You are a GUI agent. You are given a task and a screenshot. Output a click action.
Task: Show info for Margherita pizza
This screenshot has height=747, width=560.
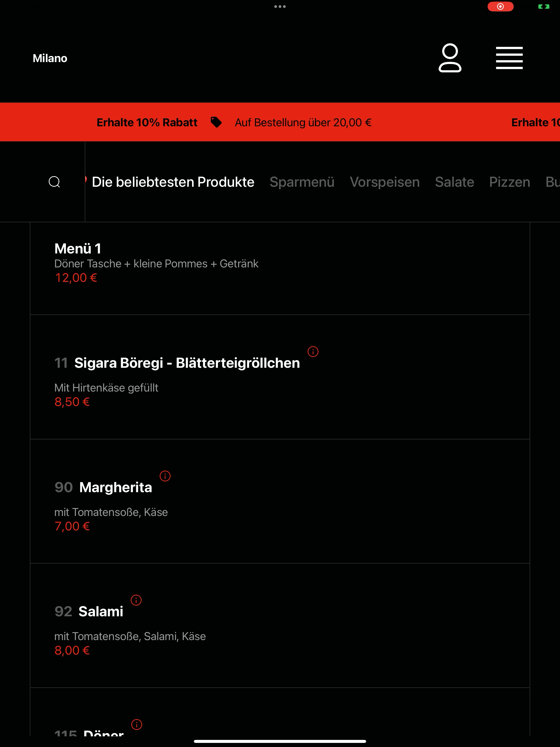[x=165, y=476]
